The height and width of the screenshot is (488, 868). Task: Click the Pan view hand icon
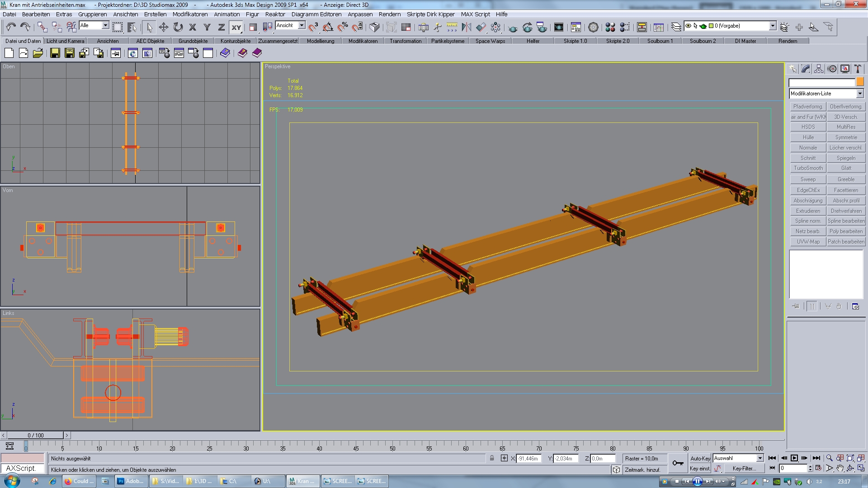click(840, 468)
